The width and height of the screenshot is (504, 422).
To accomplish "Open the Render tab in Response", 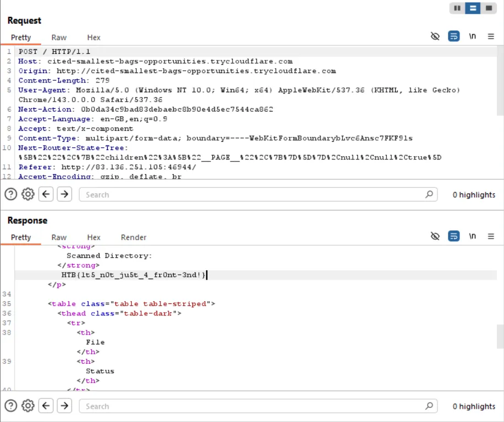I will [134, 237].
